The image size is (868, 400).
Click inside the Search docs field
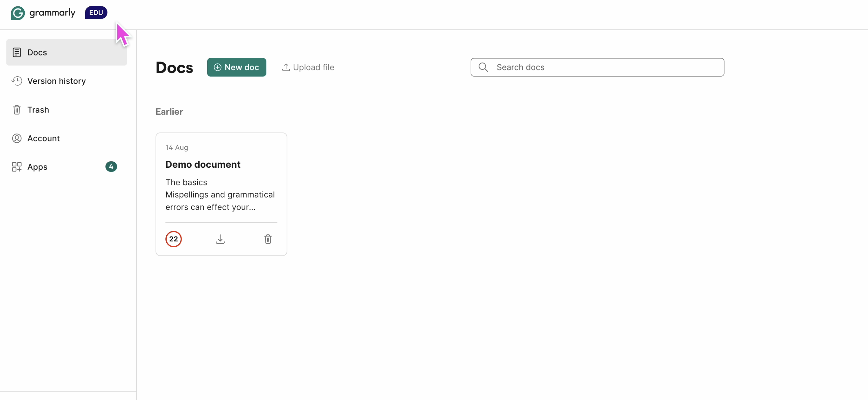[x=573, y=67]
